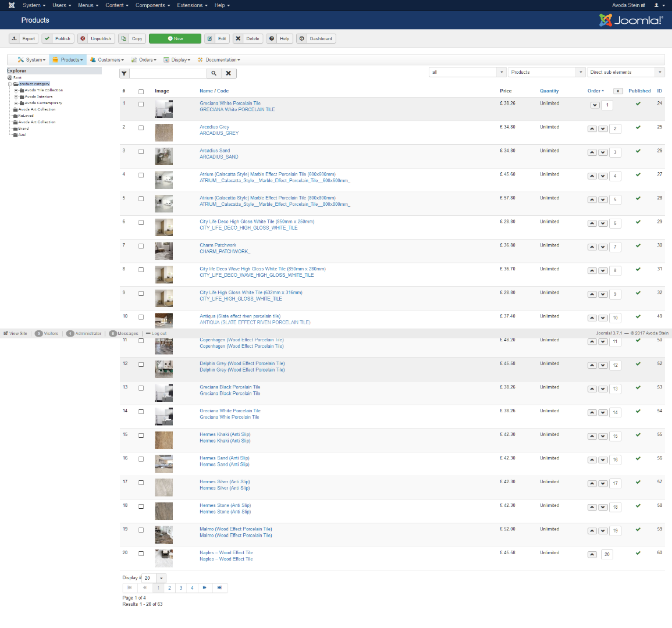Open the Charm Patchwork product link
This screenshot has width=672, height=628.
pos(218,245)
